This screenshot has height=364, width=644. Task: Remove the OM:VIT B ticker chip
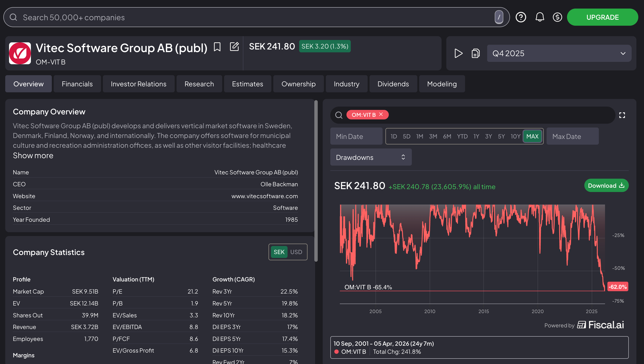pos(381,114)
